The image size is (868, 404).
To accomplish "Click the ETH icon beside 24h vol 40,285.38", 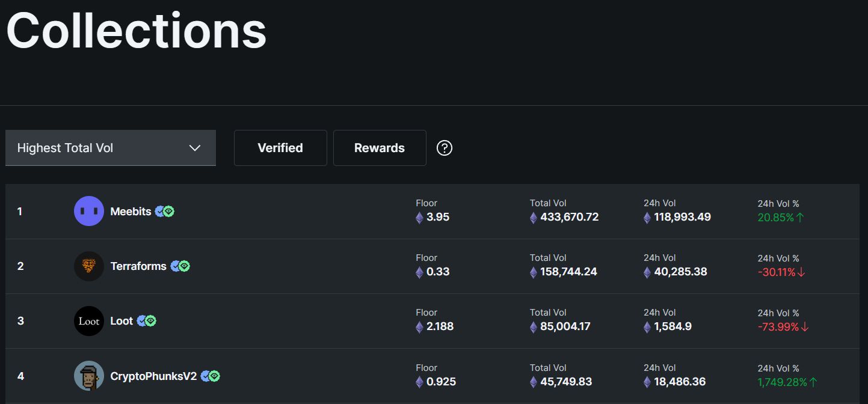I will 647,272.
